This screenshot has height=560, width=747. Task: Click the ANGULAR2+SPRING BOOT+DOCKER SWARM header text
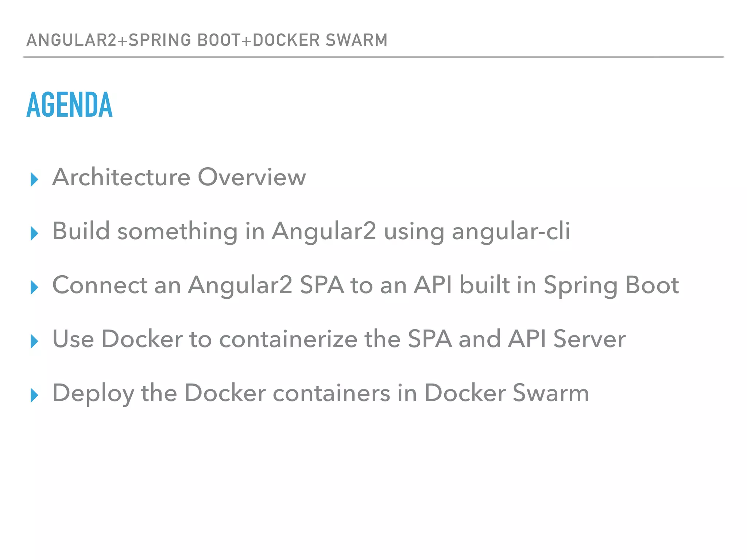tap(207, 40)
